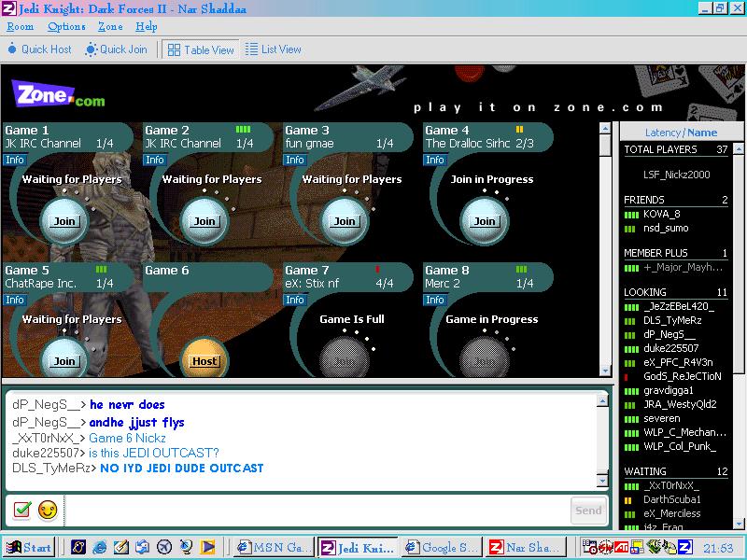Screen dimensions: 747x560
Task: Switch to List View
Action: tap(274, 49)
